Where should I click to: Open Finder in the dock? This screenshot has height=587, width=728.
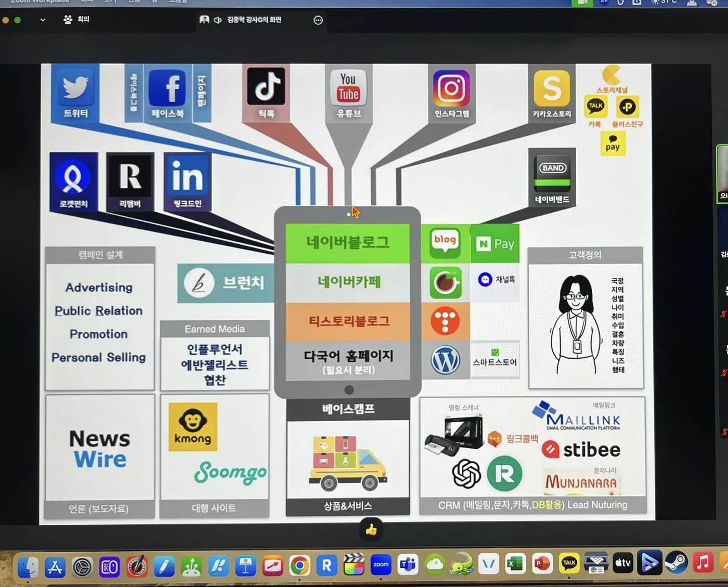(x=28, y=567)
